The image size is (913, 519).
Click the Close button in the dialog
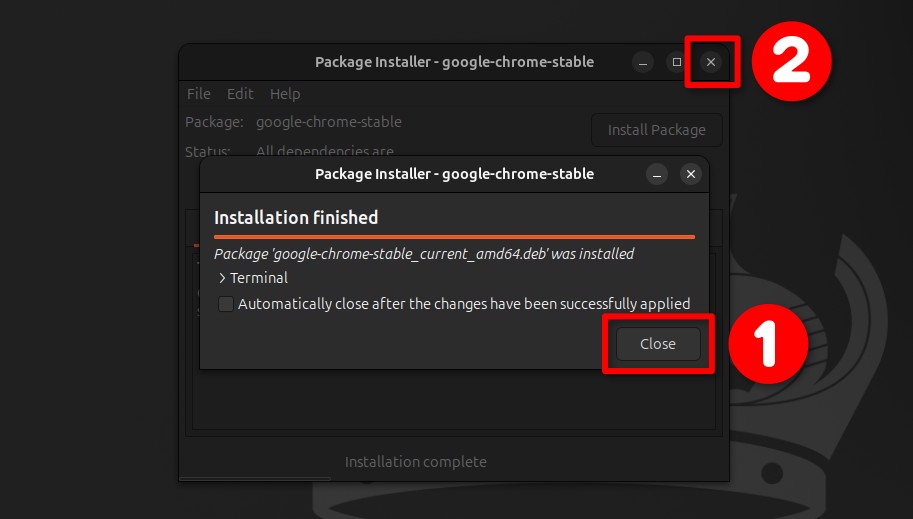(658, 344)
